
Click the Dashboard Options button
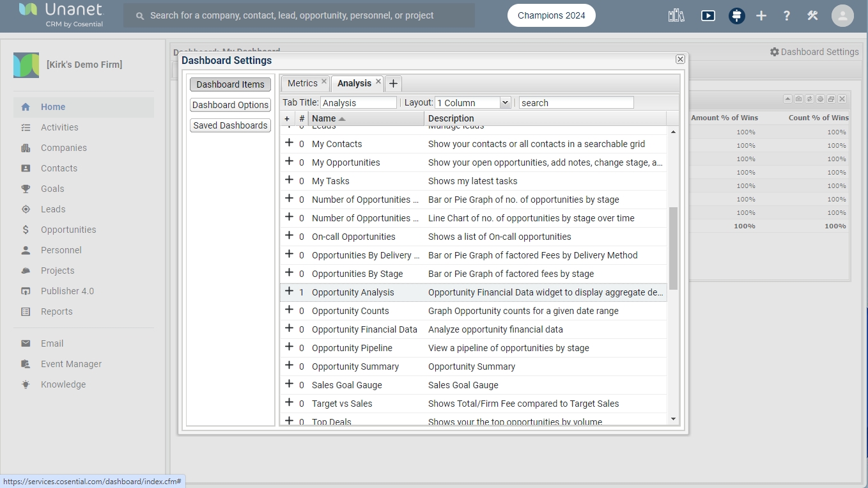pos(230,105)
